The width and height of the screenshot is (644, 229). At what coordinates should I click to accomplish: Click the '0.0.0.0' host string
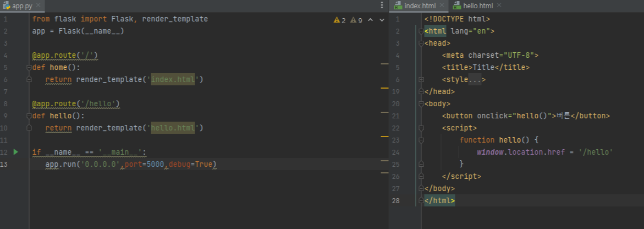pyautogui.click(x=101, y=165)
